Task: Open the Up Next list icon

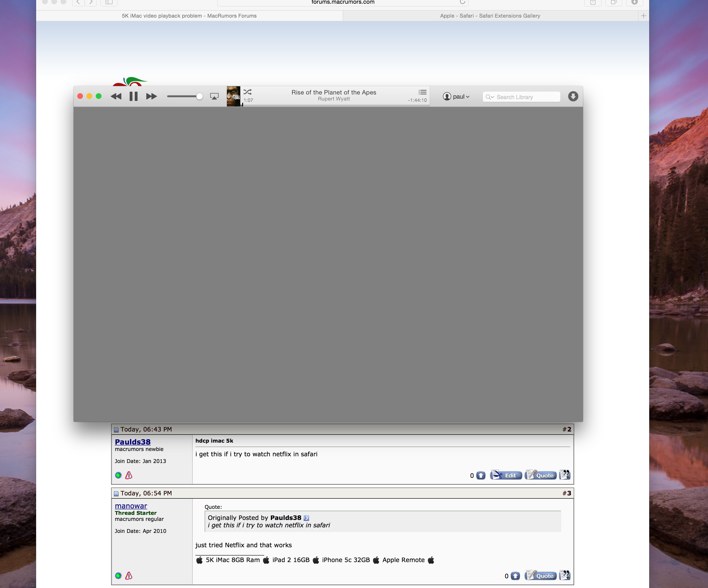Action: tap(423, 92)
